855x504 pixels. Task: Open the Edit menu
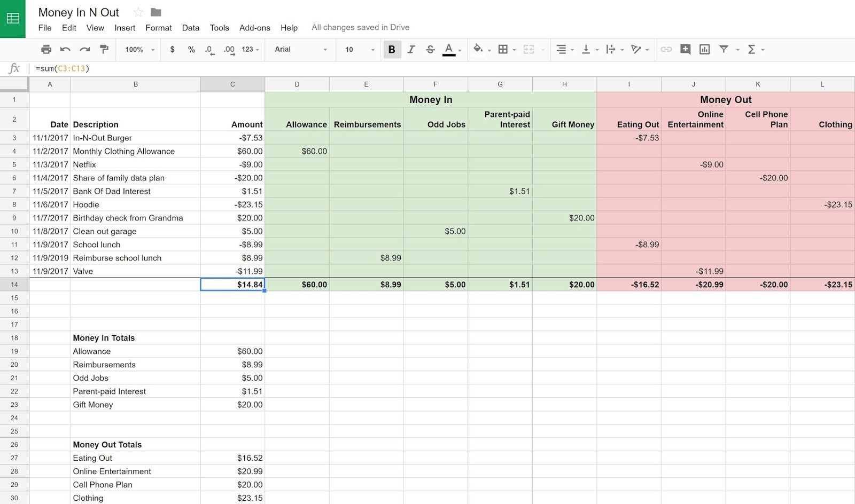pos(69,28)
